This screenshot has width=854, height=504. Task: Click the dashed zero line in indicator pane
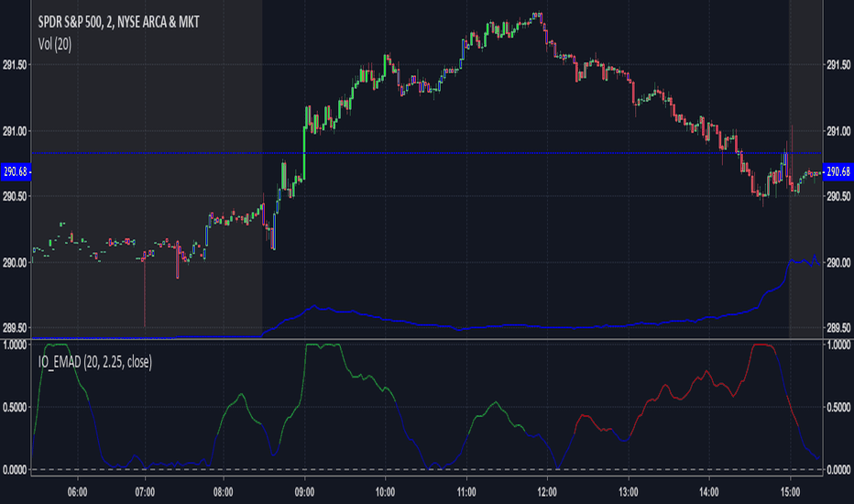point(426,470)
